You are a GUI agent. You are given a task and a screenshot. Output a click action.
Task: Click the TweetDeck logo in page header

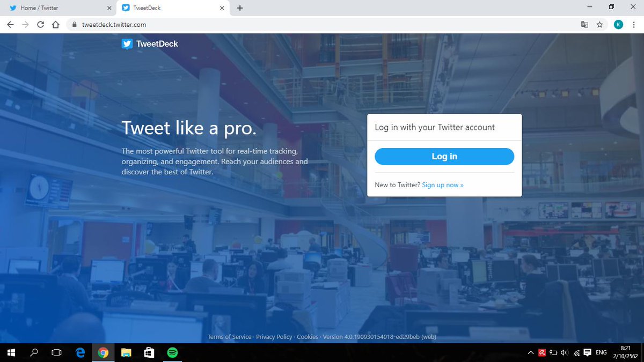(x=150, y=44)
